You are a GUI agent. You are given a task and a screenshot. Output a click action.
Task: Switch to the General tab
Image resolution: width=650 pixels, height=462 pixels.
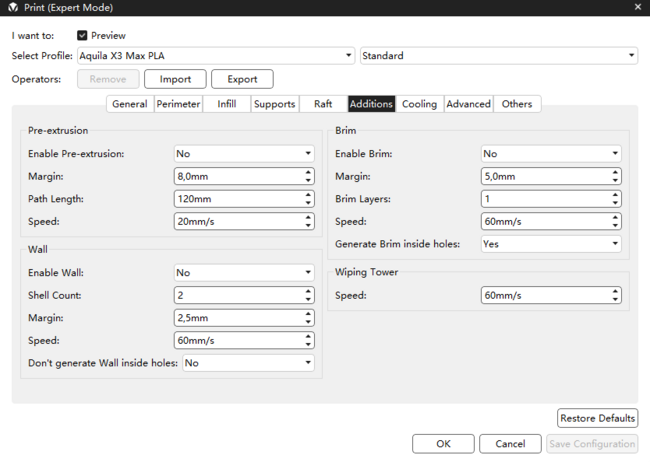coord(130,104)
